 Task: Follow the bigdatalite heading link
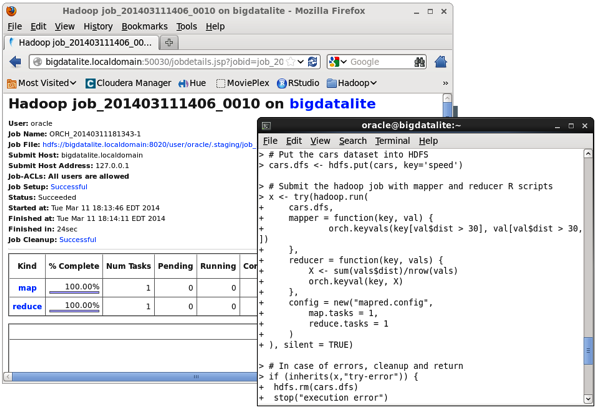[x=332, y=104]
